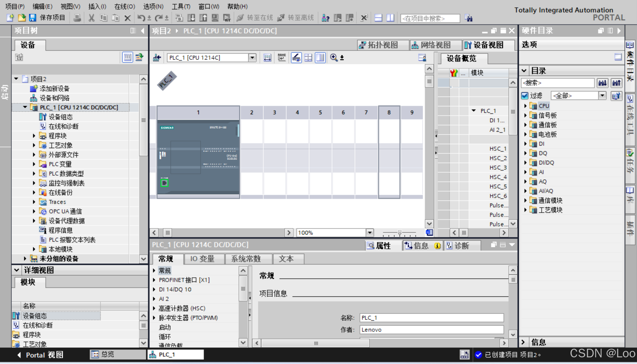The image size is (637, 364).
Task: Toggle the pencil-eye view mode icon
Action: (x=296, y=58)
